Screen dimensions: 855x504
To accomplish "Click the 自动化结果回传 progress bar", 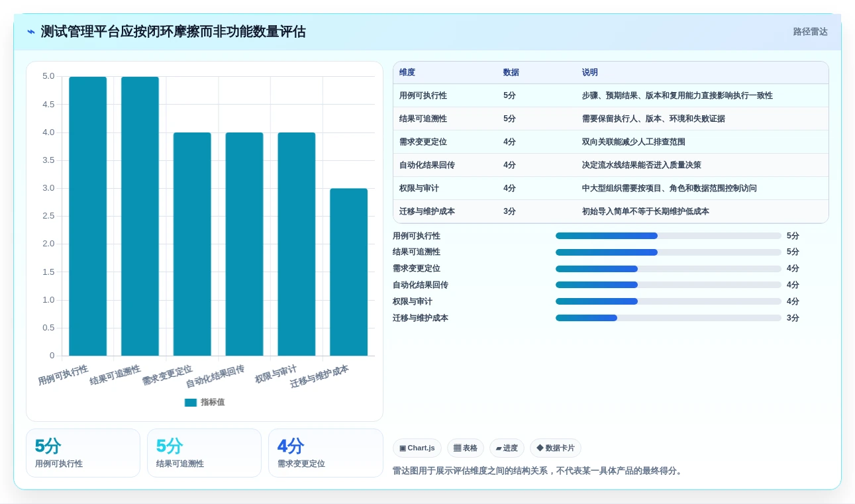I will click(668, 285).
